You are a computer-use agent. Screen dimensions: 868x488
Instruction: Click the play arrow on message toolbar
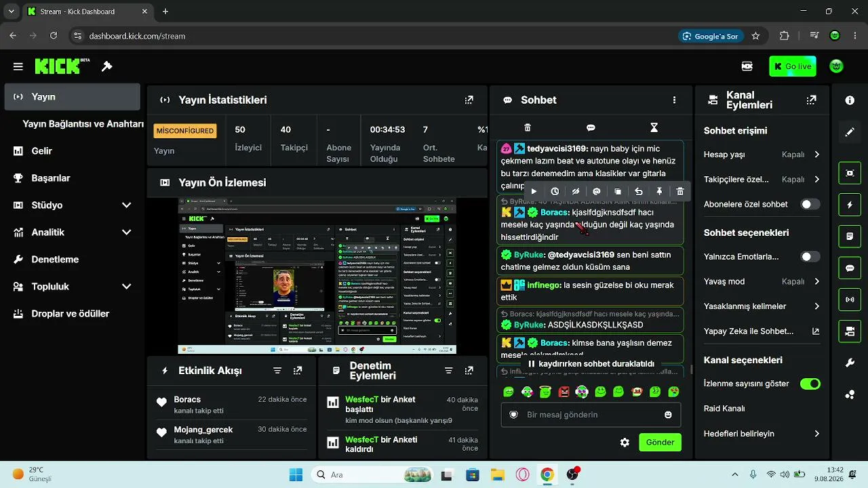click(534, 192)
